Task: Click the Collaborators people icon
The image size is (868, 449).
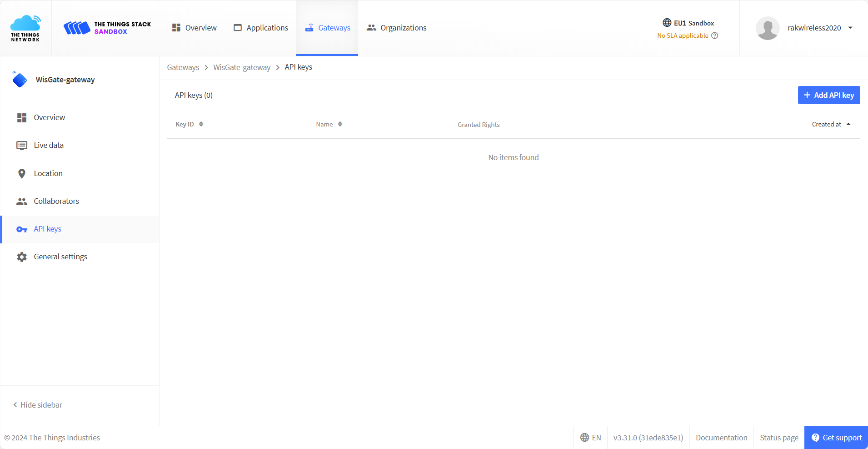Action: [x=22, y=202]
